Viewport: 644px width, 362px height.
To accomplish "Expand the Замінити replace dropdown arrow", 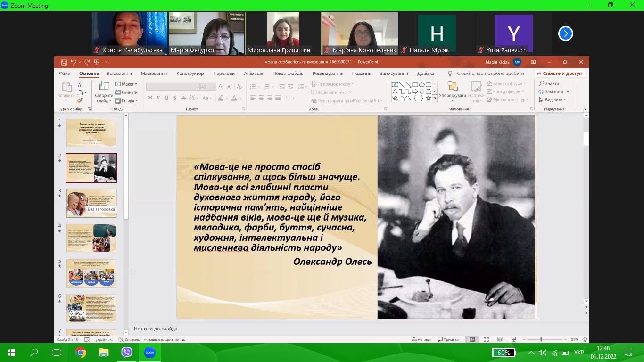I will tap(568, 92).
